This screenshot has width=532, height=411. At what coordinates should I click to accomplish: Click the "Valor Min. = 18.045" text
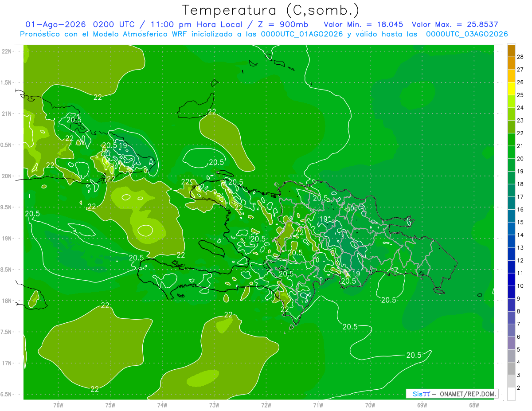point(364,24)
